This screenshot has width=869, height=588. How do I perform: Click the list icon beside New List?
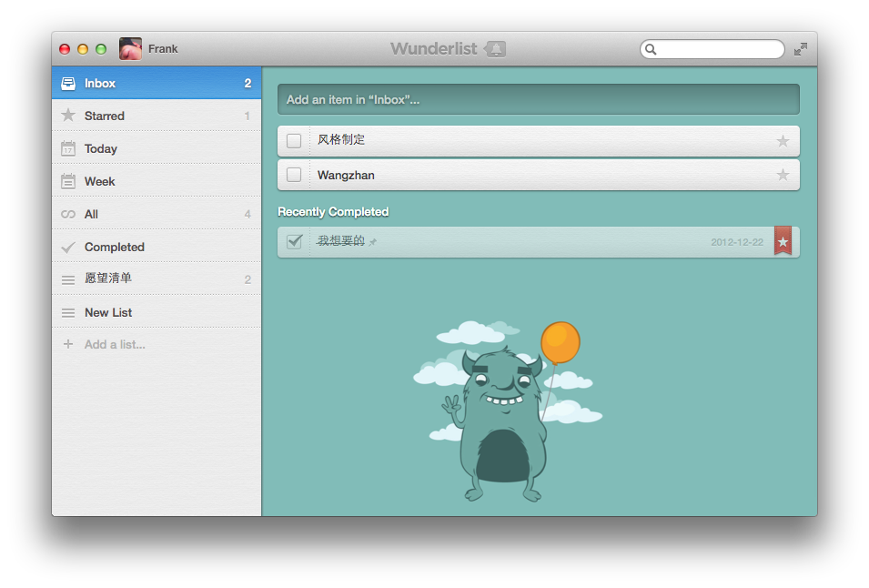68,313
